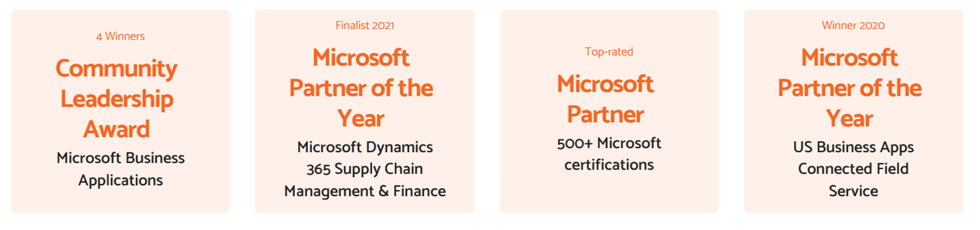Open the Winner 2020 award card
Image resolution: width=980 pixels, height=230 pixels.
(x=854, y=111)
